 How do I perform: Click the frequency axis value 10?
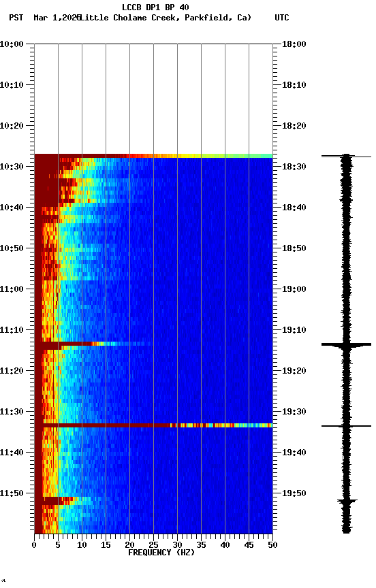click(82, 545)
